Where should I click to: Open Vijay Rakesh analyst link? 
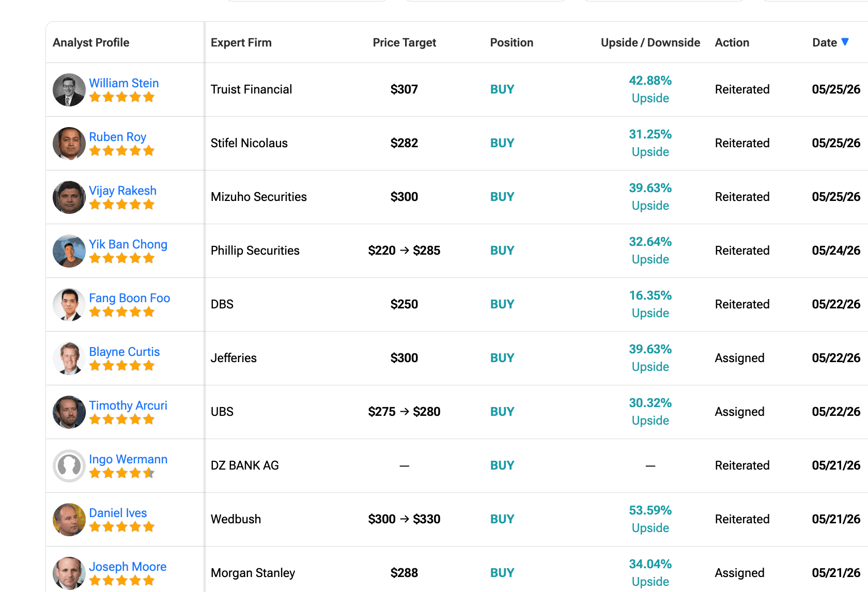[x=122, y=191]
